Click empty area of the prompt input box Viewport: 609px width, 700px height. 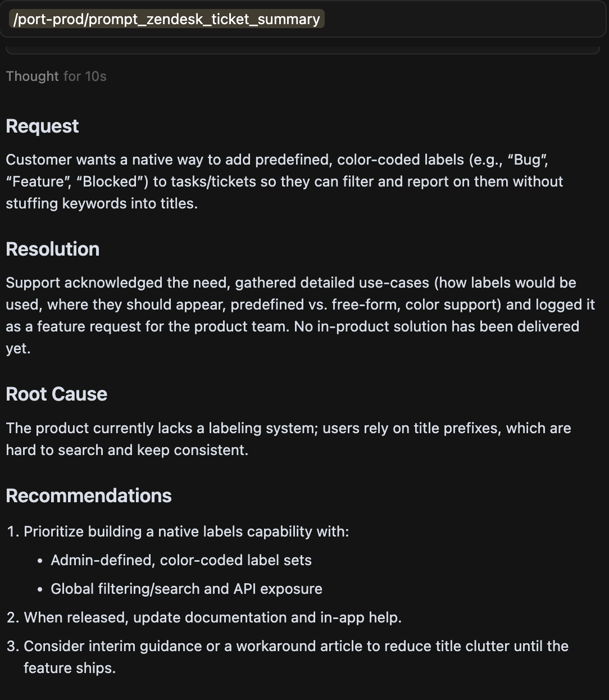461,19
